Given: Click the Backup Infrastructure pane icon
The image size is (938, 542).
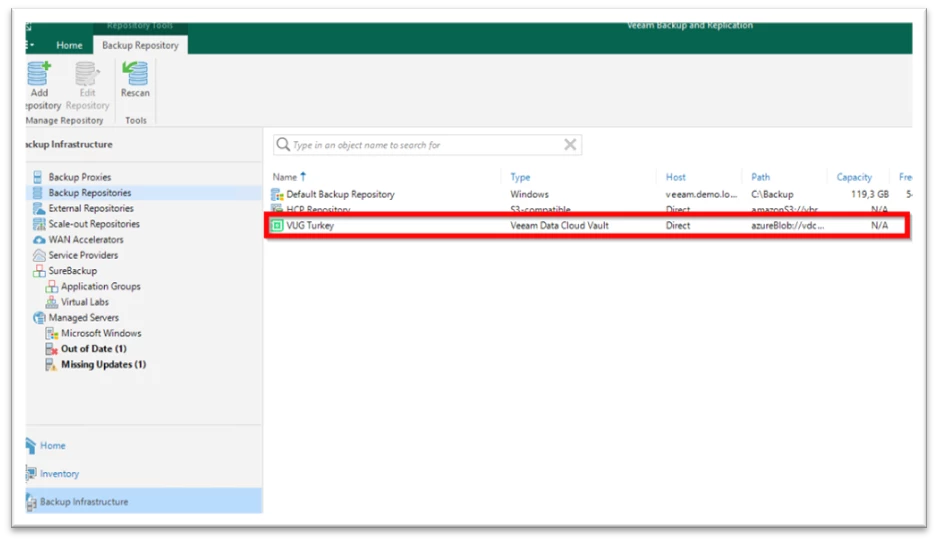Looking at the screenshot, I should [x=31, y=502].
